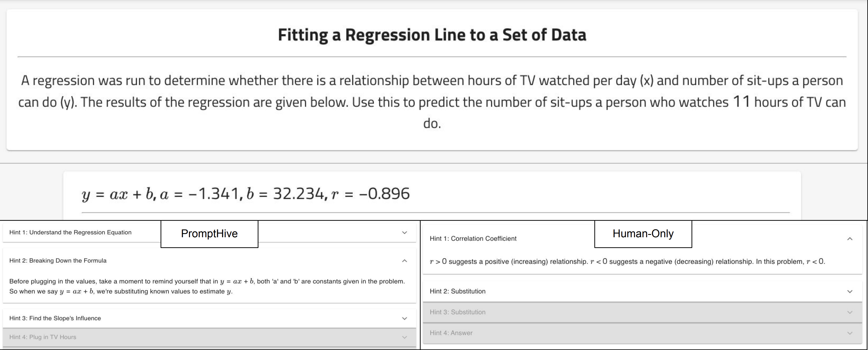Toggle the 'Hint 2: Breaking Down the Formula' title

pyautogui.click(x=58, y=261)
